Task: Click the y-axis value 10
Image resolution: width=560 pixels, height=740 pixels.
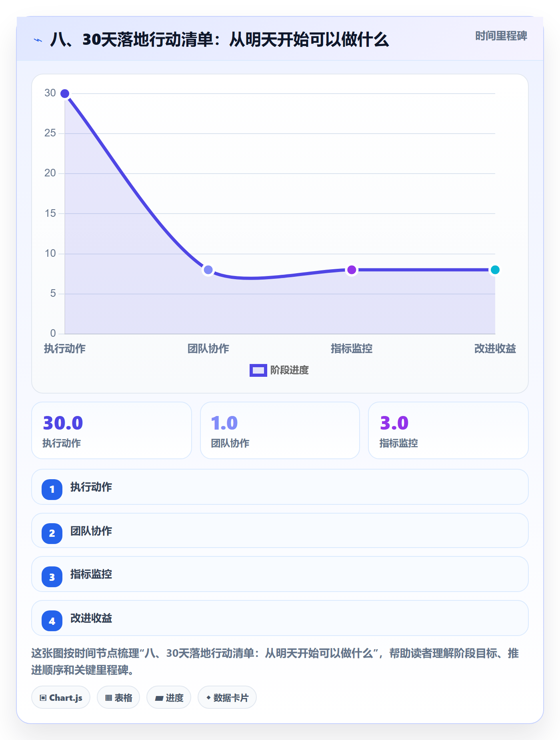Action: click(50, 253)
